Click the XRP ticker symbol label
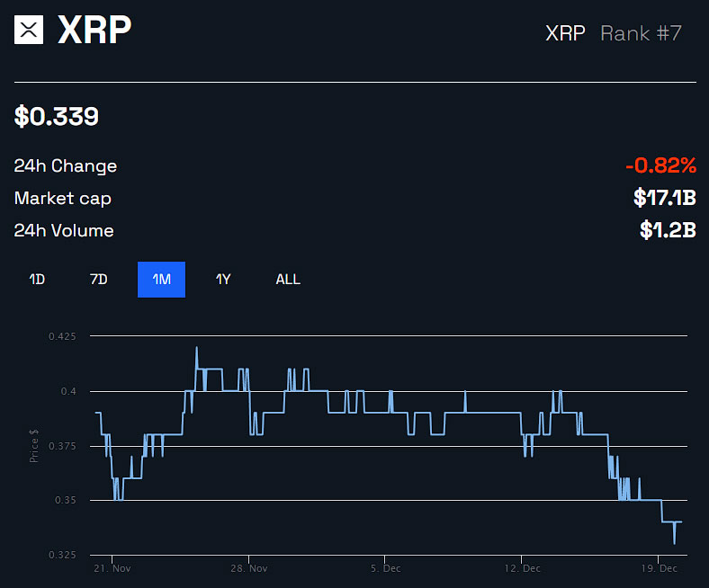709x588 pixels. tap(565, 34)
